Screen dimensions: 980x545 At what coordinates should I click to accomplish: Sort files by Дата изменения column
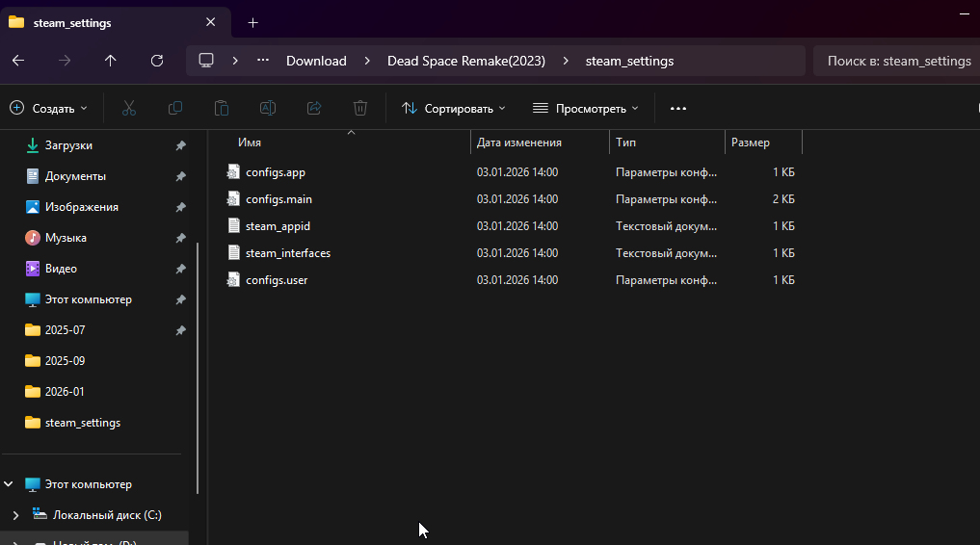[519, 143]
